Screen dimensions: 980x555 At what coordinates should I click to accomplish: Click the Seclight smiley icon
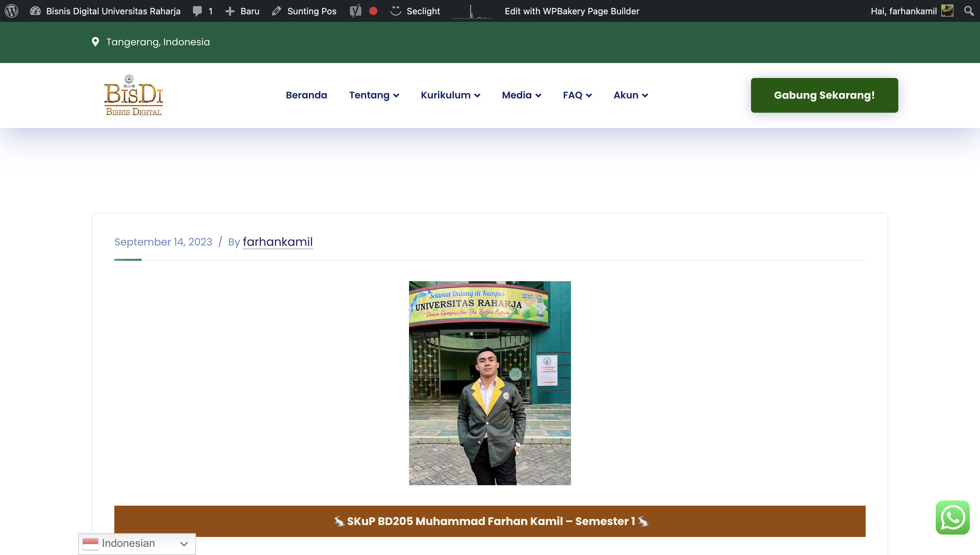click(x=396, y=11)
